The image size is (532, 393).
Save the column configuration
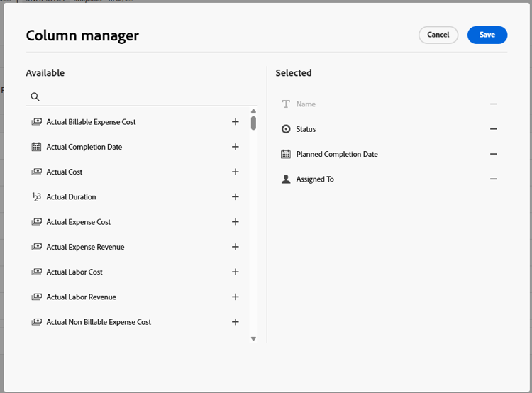pyautogui.click(x=487, y=35)
